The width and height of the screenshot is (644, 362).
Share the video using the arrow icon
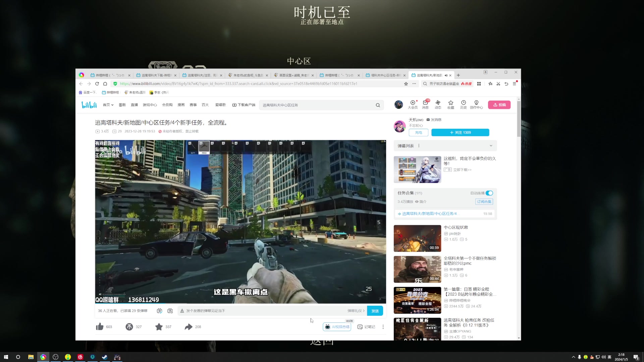click(x=189, y=327)
